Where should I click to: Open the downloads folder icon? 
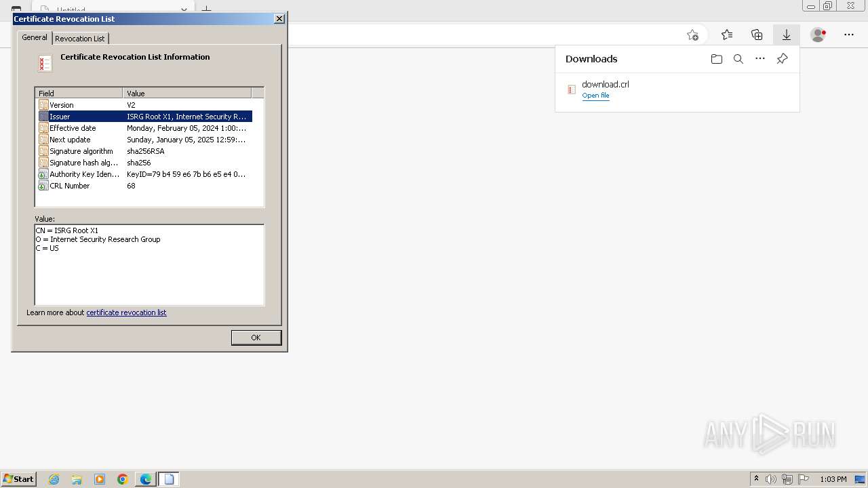717,59
